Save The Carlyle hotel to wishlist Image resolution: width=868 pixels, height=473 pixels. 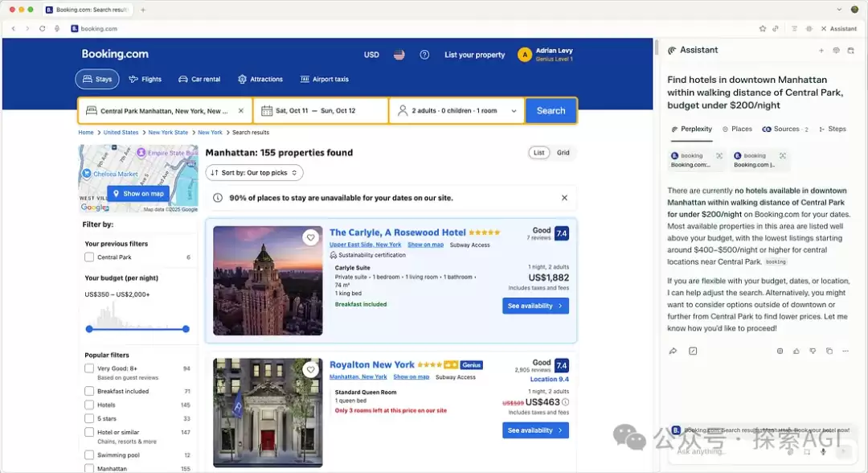(310, 237)
